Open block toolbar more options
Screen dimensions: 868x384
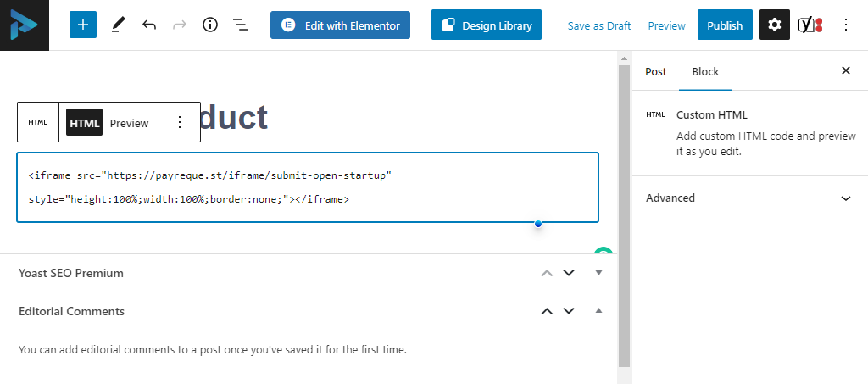coord(180,122)
